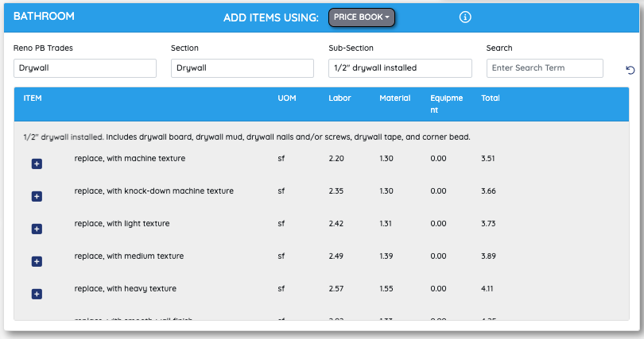The image size is (644, 339).
Task: Select 'replace, with medium texture' text
Action: 129,256
